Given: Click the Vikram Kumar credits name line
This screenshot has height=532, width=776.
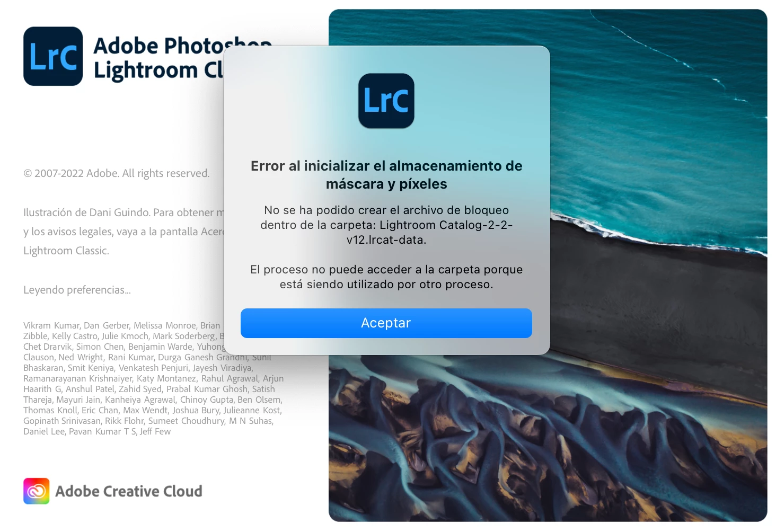Looking at the screenshot, I should click(x=121, y=325).
